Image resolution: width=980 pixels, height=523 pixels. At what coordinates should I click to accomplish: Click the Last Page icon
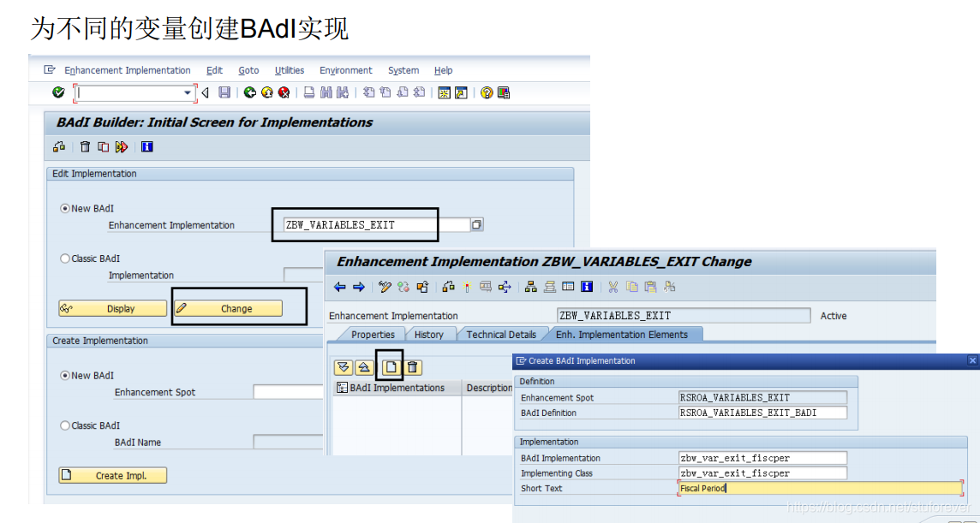point(420,92)
